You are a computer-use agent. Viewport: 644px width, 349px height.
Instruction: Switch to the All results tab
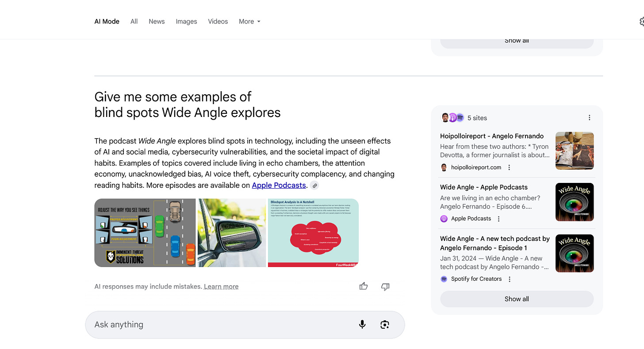click(x=134, y=21)
